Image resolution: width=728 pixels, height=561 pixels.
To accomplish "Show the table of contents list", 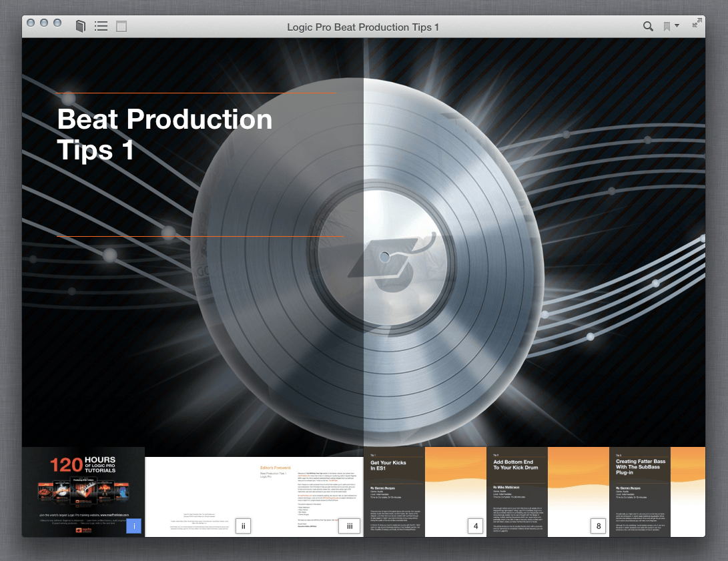I will pyautogui.click(x=101, y=27).
